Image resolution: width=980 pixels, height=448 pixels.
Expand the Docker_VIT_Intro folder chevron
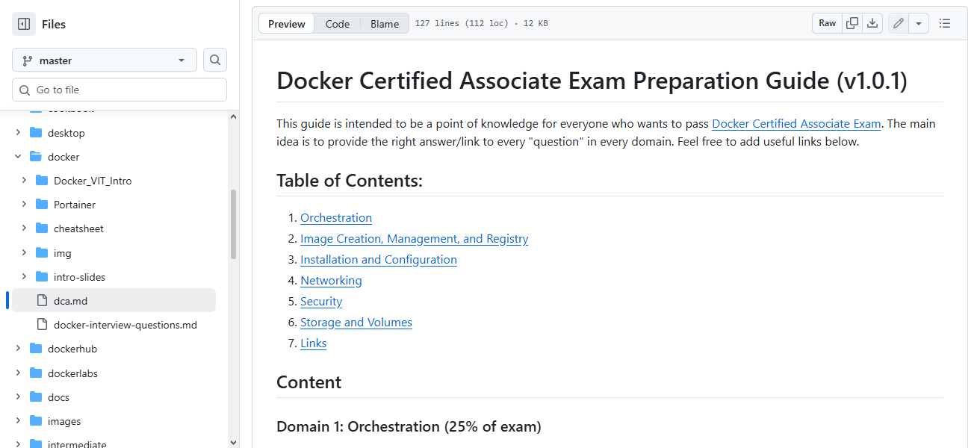24,181
